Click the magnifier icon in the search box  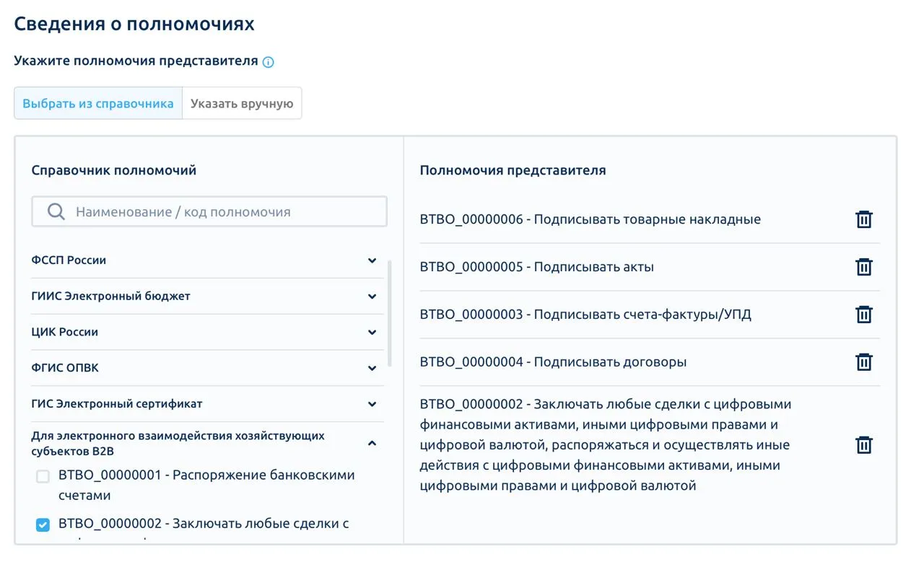56,212
